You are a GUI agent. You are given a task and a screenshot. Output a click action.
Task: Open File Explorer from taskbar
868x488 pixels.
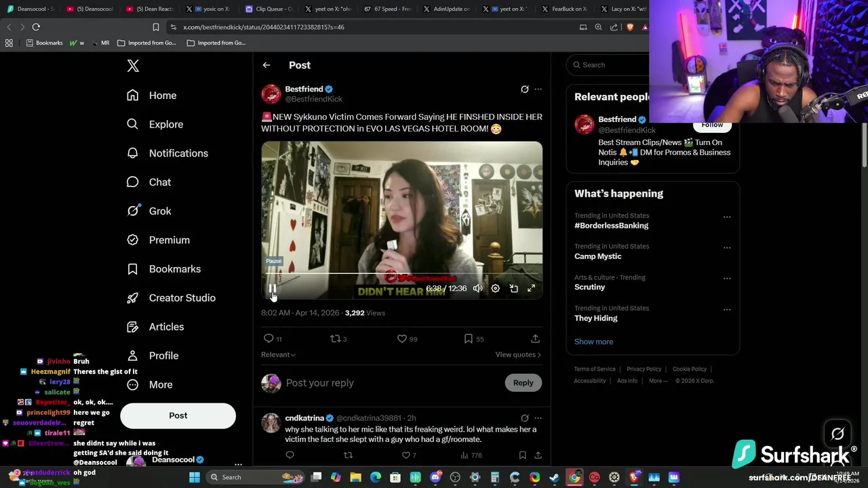coord(356,477)
